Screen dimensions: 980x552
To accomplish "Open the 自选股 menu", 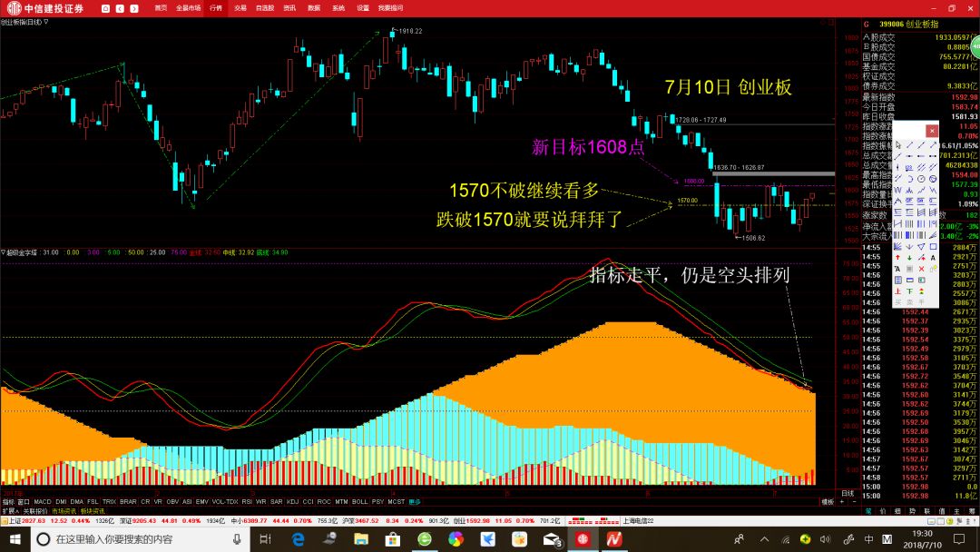I will 264,7.
